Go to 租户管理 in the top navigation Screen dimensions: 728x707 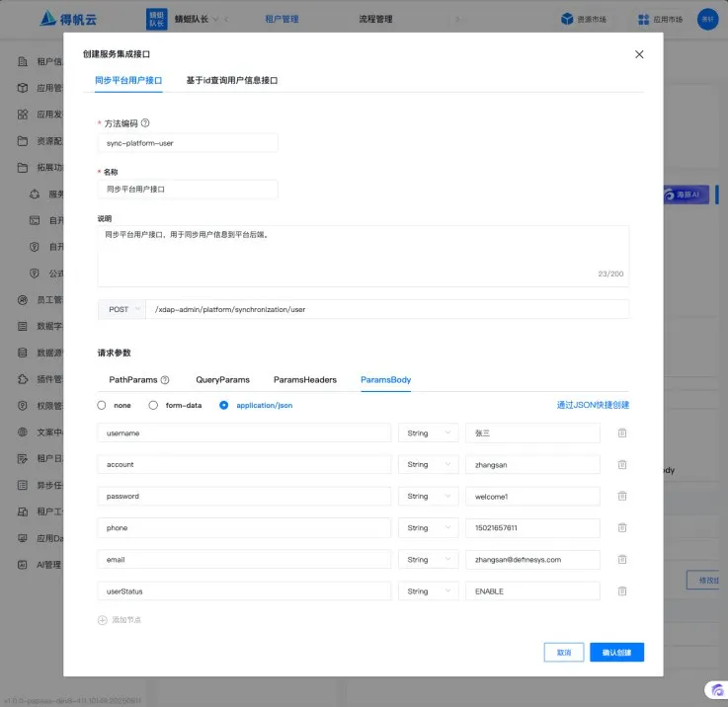pos(282,19)
